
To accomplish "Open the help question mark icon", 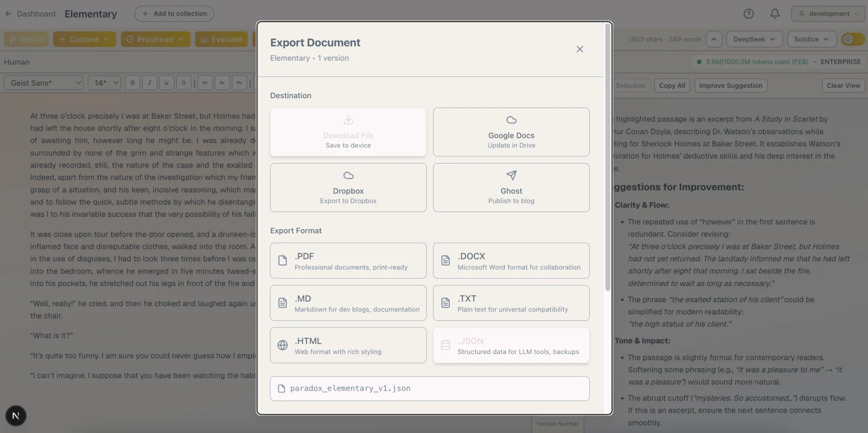I will (749, 14).
